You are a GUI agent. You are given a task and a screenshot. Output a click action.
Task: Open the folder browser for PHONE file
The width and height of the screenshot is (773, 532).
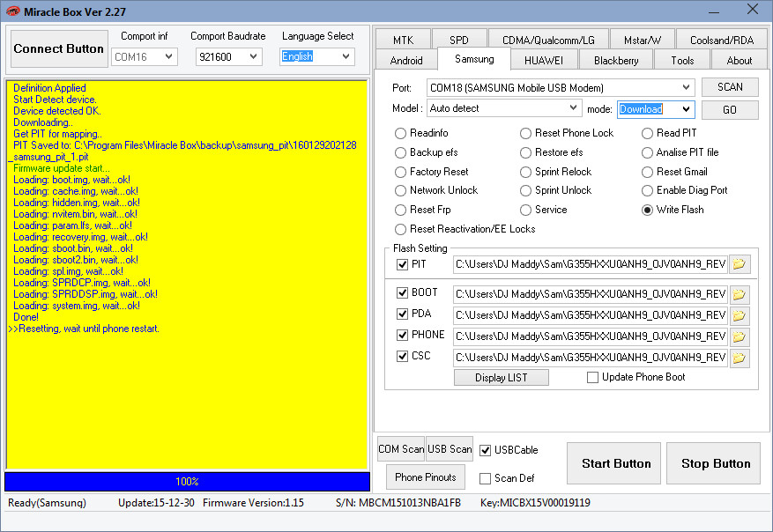739,336
